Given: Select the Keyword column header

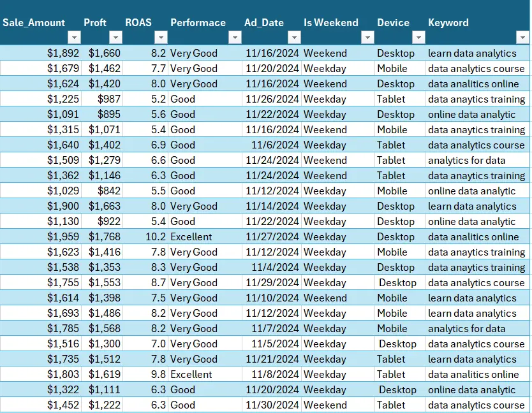Looking at the screenshot, I should point(448,22).
